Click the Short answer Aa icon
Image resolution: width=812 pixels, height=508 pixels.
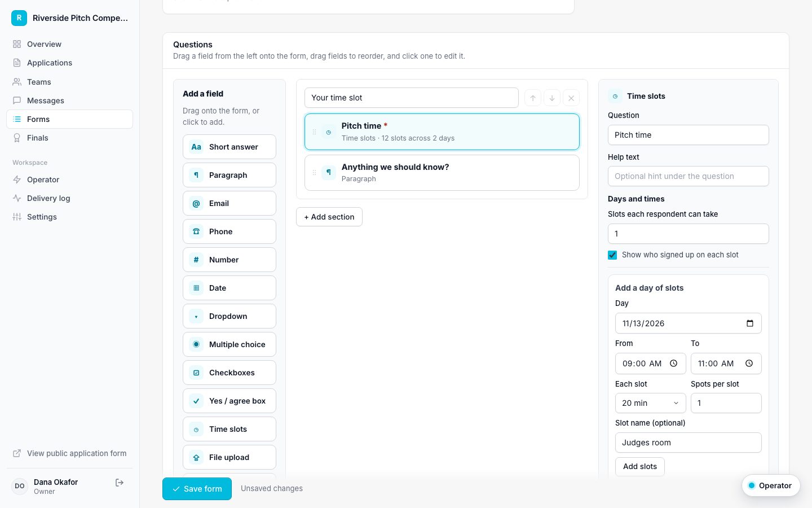click(x=196, y=147)
